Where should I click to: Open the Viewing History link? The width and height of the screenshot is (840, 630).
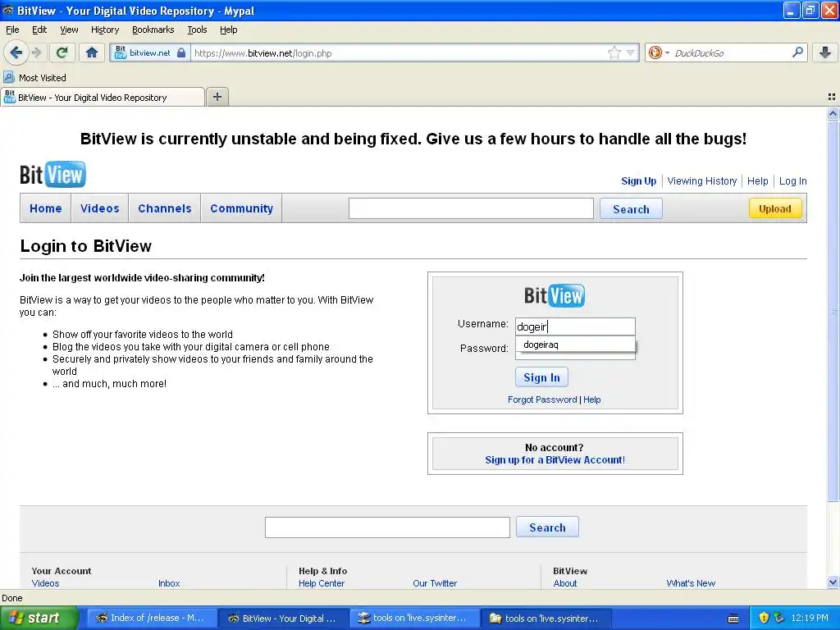click(x=702, y=181)
